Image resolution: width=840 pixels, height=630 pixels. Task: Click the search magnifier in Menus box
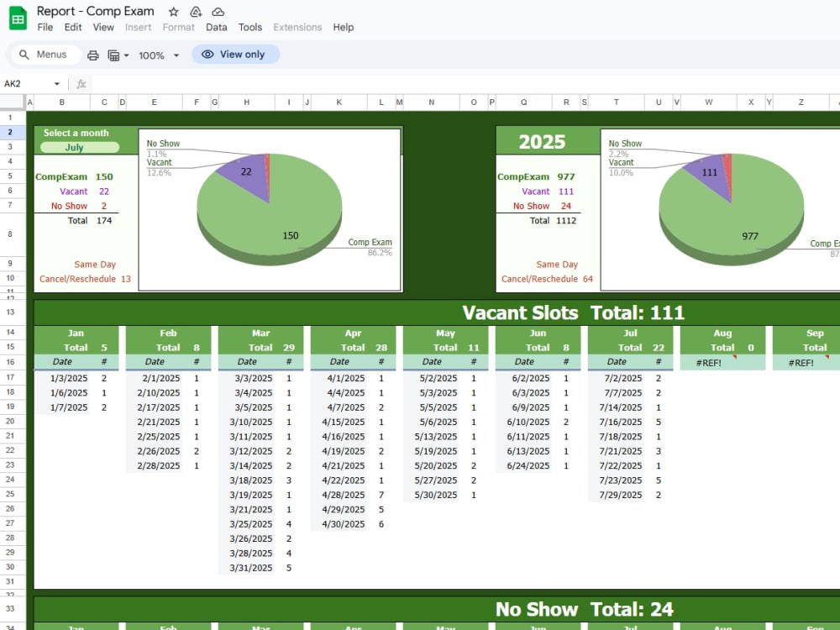pyautogui.click(x=24, y=55)
